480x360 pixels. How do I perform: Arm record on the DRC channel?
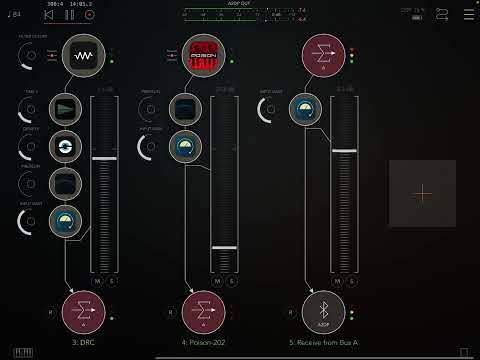(x=51, y=313)
